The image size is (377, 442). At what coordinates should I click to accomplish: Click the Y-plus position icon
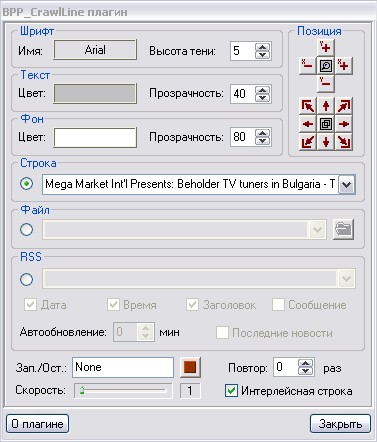click(325, 48)
